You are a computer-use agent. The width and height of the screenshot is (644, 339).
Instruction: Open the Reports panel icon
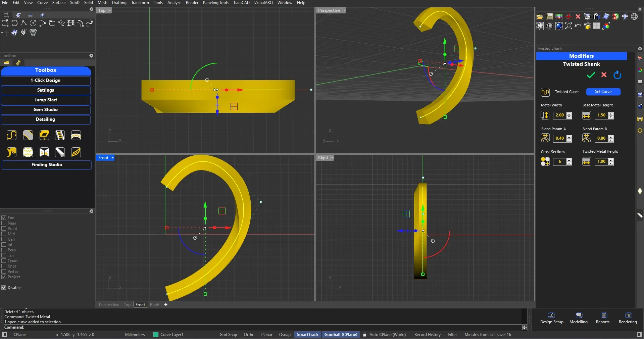pos(604,316)
